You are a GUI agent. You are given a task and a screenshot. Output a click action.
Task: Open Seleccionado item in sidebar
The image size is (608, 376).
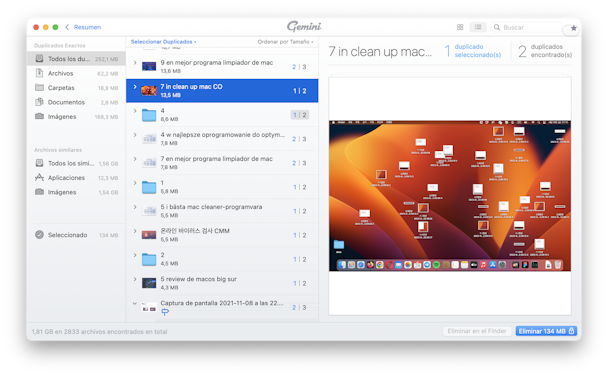tap(76, 235)
